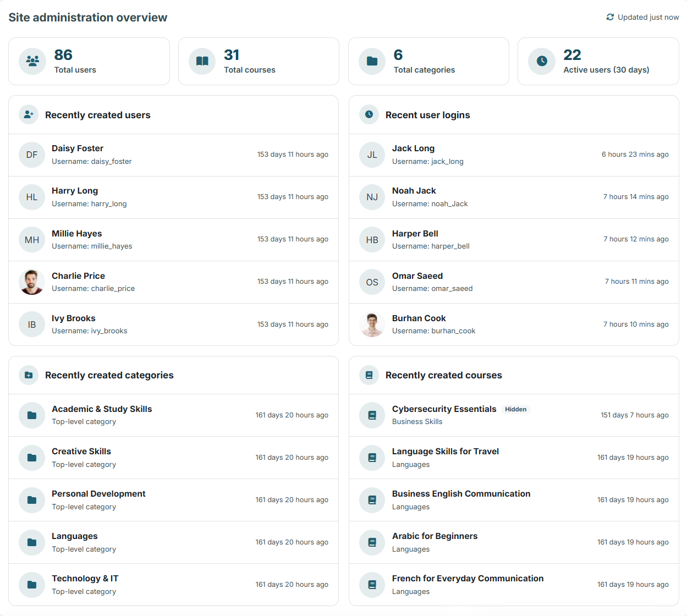Image resolution: width=687 pixels, height=616 pixels.
Task: Click the Recently created users header icon
Action: pos(29,114)
